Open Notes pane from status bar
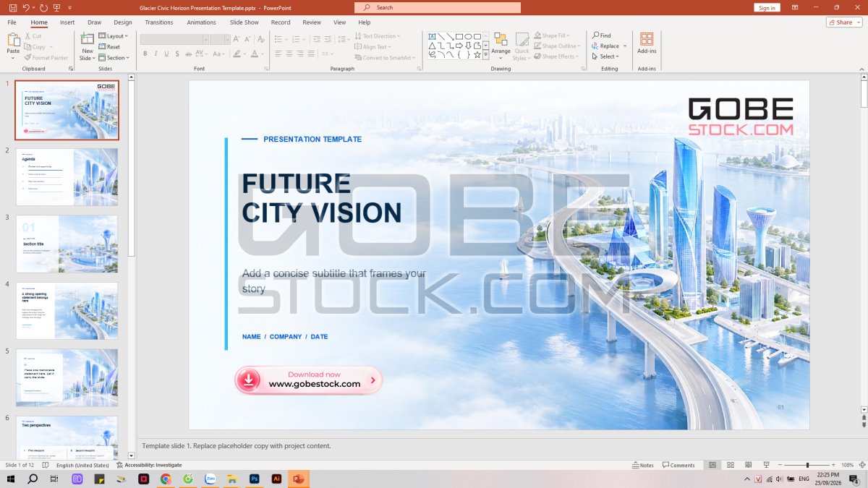 642,465
